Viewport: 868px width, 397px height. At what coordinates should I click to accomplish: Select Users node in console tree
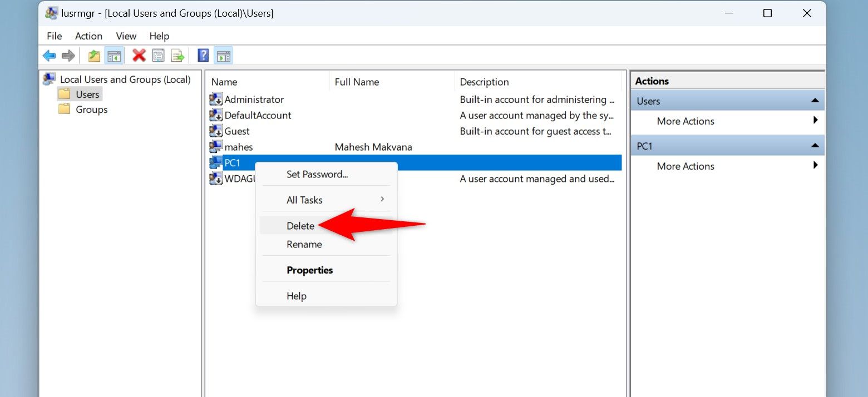[87, 95]
